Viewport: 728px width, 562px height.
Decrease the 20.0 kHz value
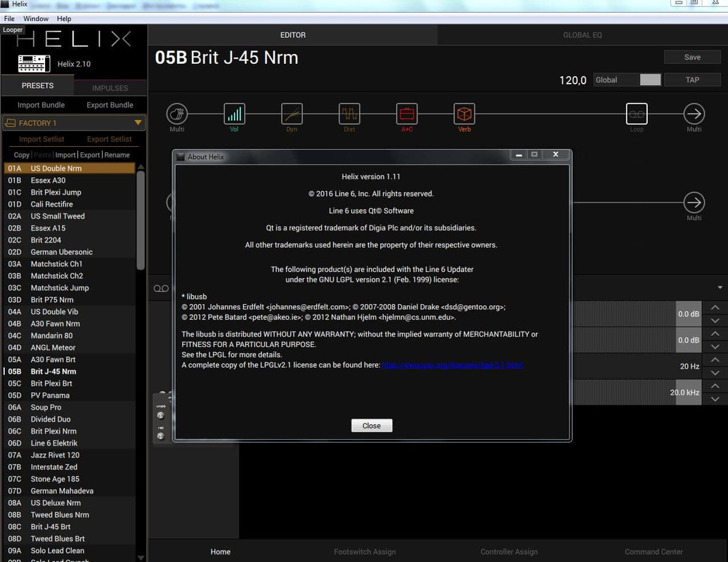715,399
